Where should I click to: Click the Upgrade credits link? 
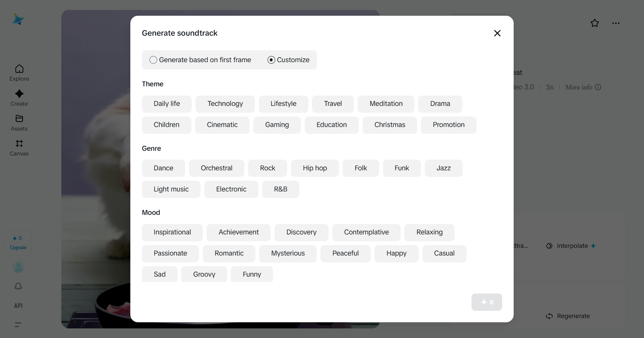coord(18,247)
